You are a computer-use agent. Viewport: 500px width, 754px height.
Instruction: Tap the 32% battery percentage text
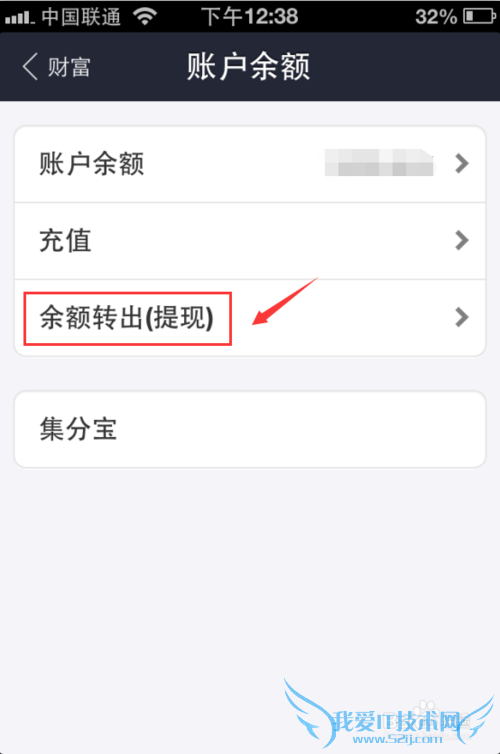(x=436, y=17)
